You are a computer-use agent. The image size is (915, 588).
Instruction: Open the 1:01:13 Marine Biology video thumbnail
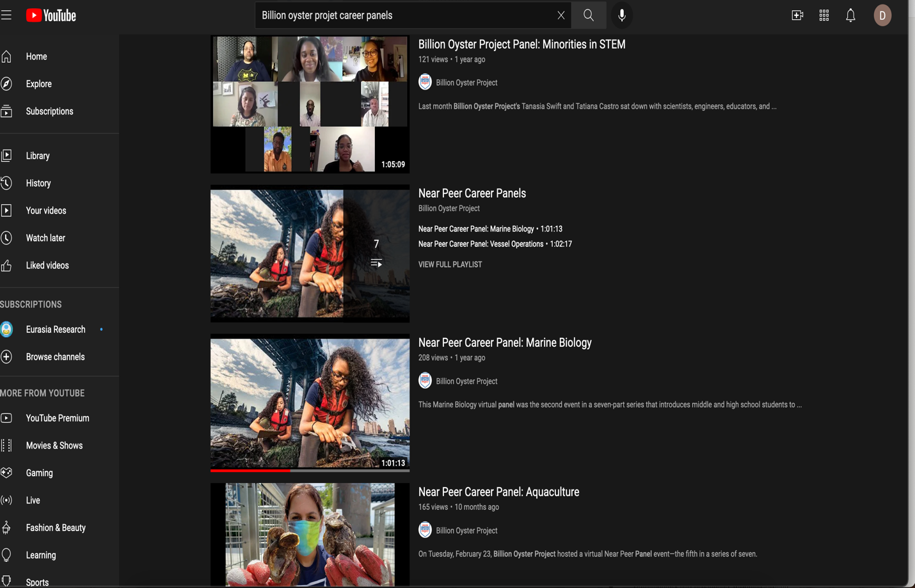(310, 402)
